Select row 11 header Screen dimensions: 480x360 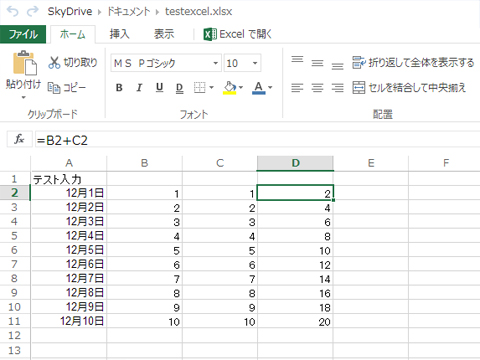point(14,321)
